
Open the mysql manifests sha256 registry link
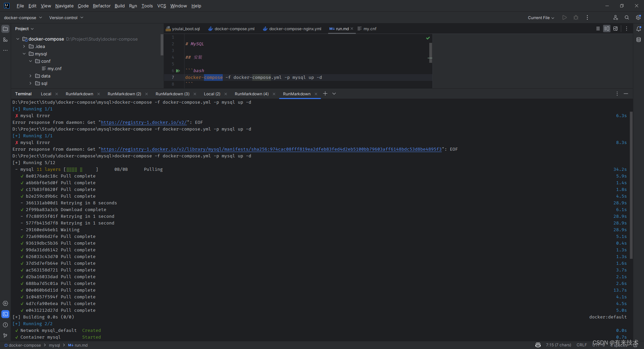pos(271,149)
